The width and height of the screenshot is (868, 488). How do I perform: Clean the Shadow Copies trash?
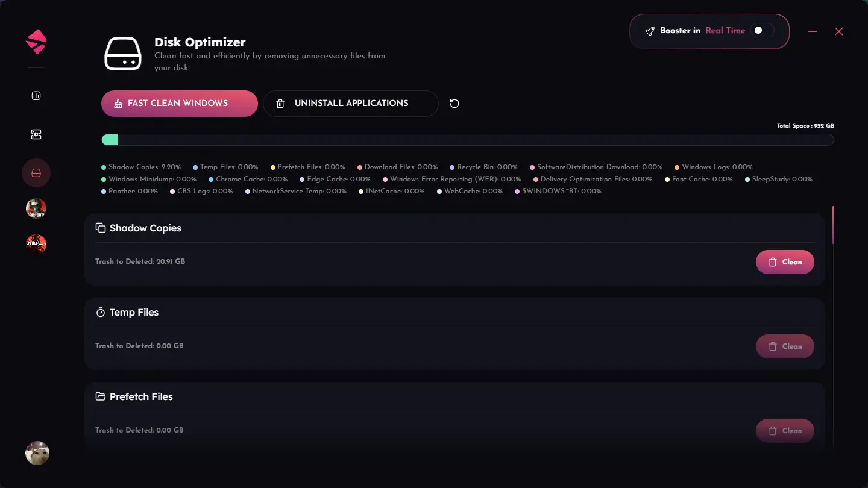785,262
